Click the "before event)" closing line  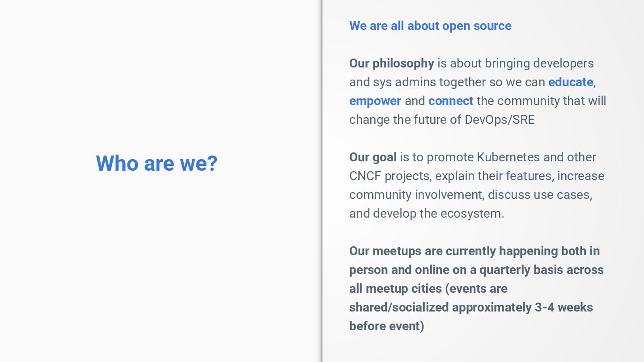(x=386, y=326)
